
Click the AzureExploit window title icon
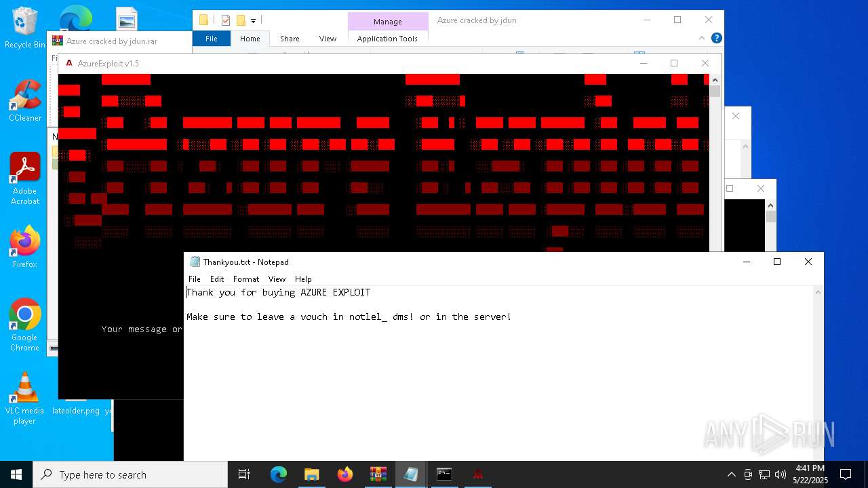pyautogui.click(x=69, y=63)
